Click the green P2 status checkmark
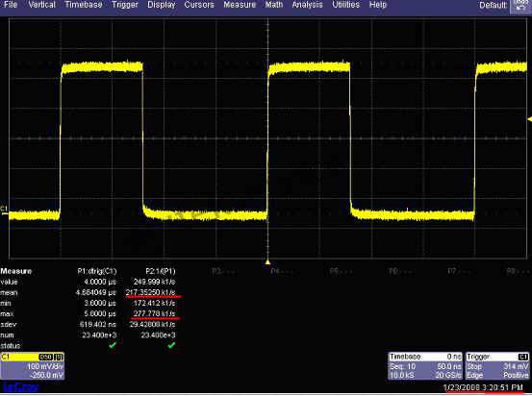The image size is (532, 396). [171, 345]
